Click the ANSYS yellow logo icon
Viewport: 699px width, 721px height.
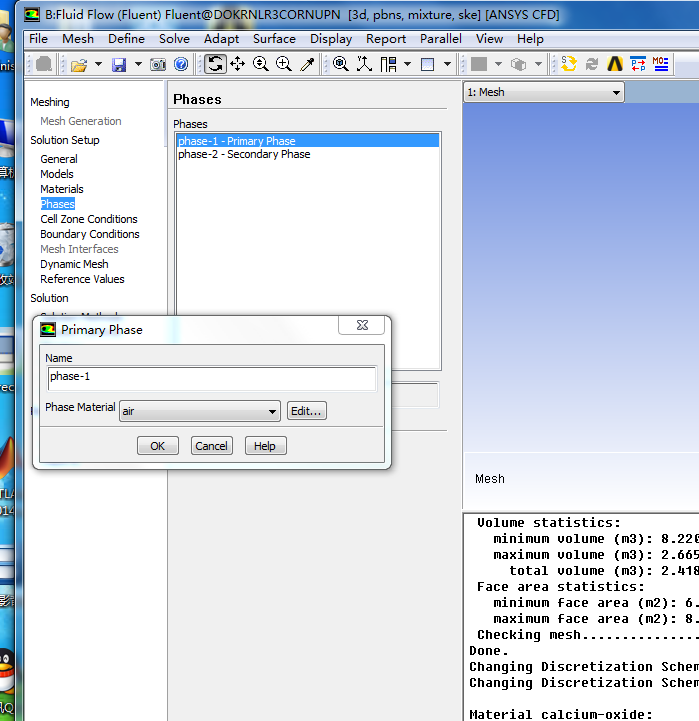click(615, 64)
